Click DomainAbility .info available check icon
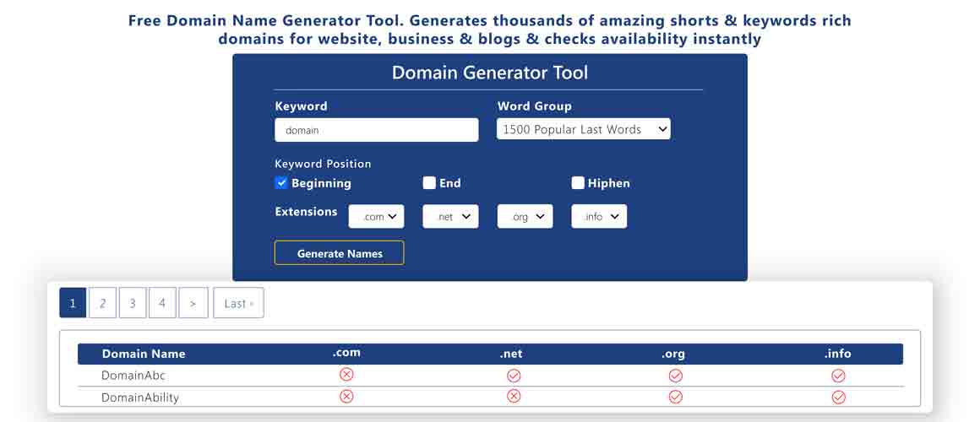The image size is (980, 422). tap(838, 398)
